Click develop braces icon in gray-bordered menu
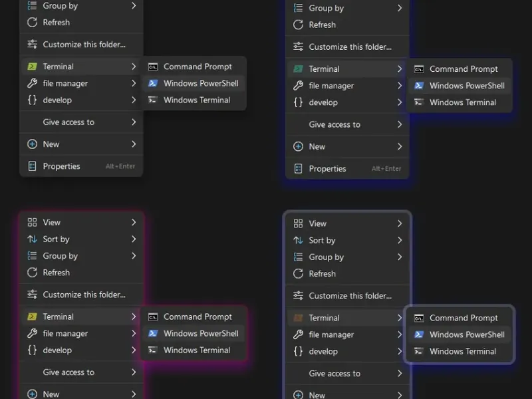This screenshot has height=399, width=532. click(x=298, y=352)
